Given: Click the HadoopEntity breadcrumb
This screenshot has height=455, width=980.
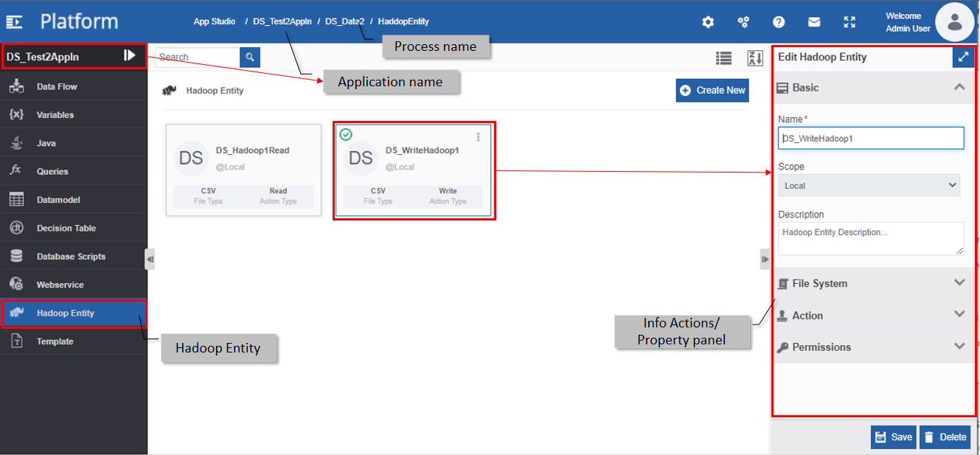Looking at the screenshot, I should pos(403,21).
